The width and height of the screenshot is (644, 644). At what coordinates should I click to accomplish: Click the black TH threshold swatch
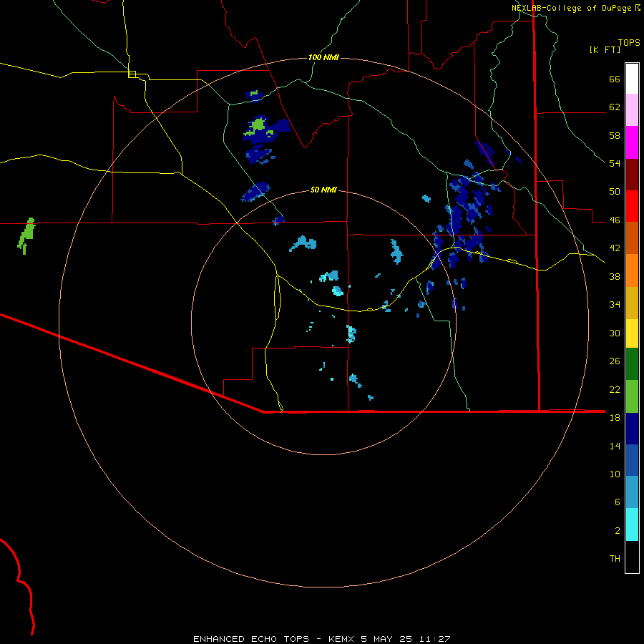pyautogui.click(x=632, y=557)
